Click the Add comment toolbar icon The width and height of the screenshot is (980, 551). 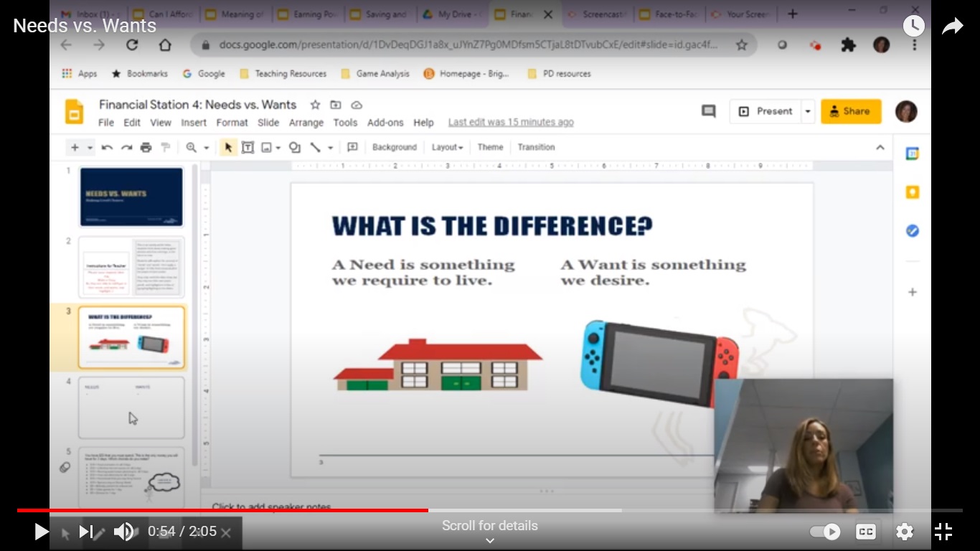point(352,147)
